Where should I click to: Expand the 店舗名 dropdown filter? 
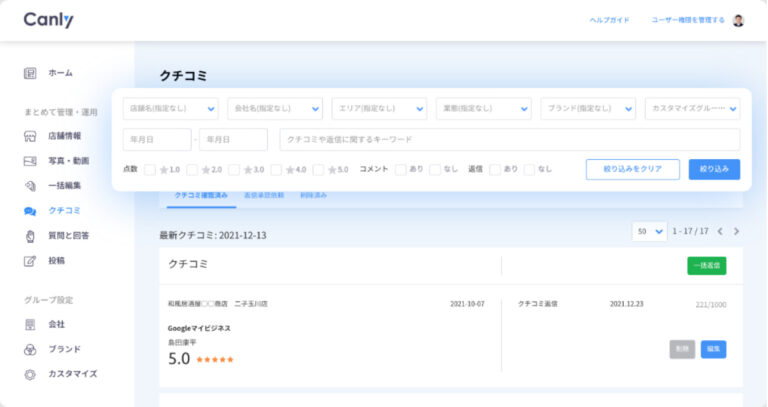(x=170, y=108)
